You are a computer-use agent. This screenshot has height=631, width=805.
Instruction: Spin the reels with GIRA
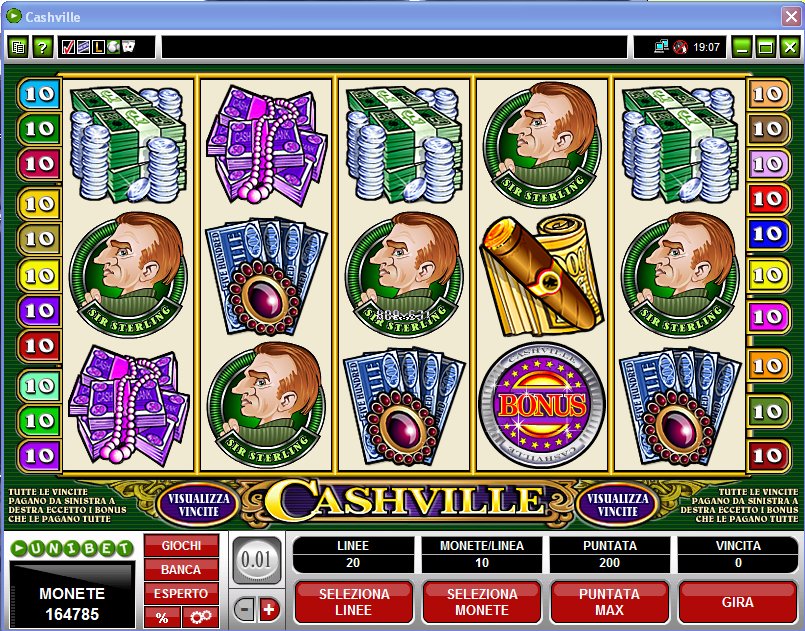(x=737, y=602)
